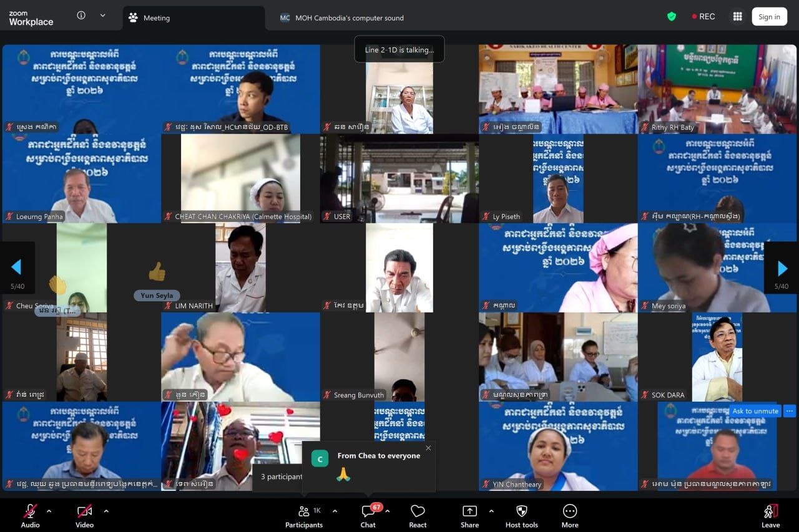Go to next gallery page arrow
This screenshot has height=532, width=799.
[x=782, y=268]
